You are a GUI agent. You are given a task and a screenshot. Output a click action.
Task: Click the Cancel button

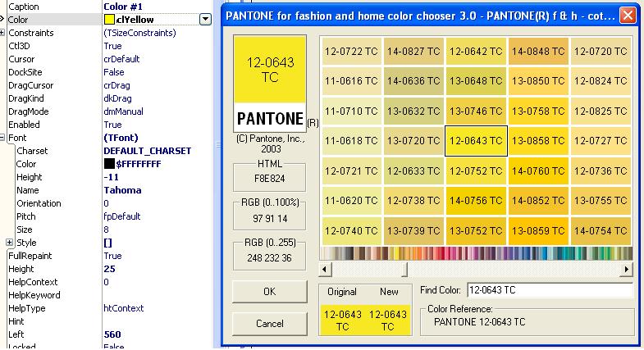coord(269,323)
